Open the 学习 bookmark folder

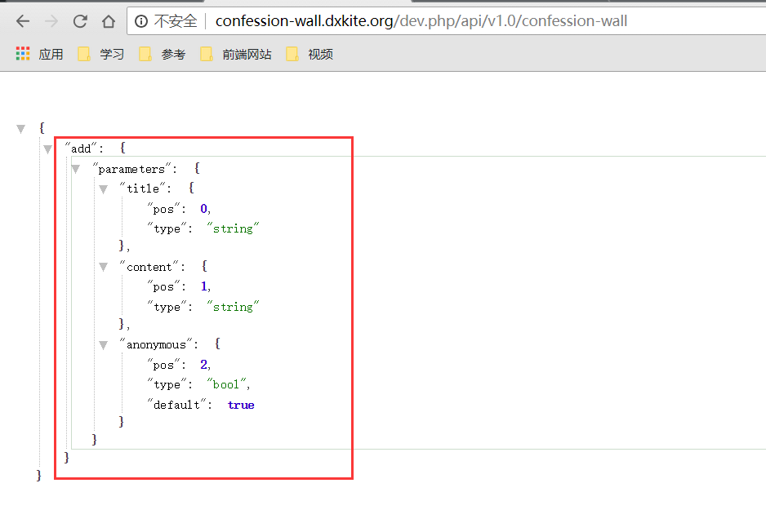tap(101, 55)
